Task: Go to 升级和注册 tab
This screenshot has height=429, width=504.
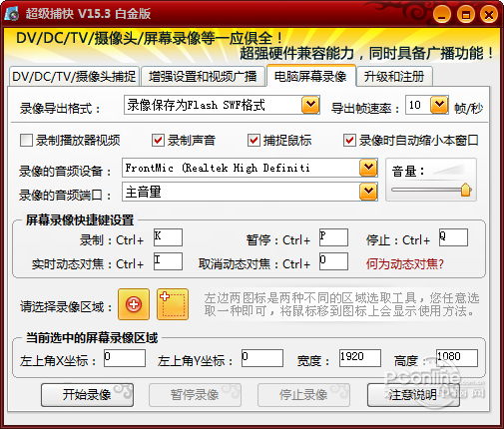Action: [394, 77]
